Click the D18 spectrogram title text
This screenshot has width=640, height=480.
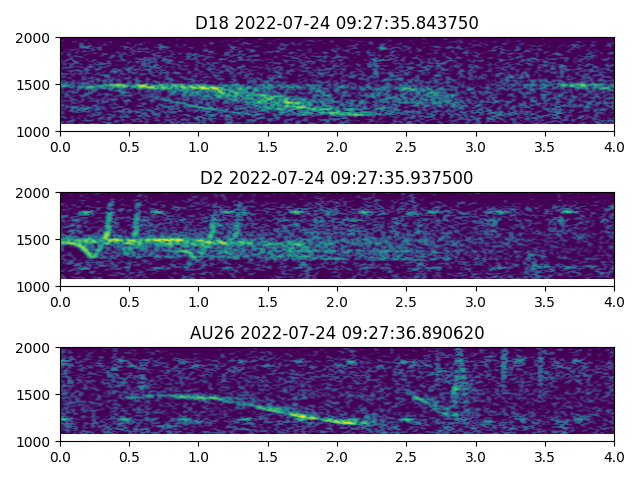pos(337,23)
